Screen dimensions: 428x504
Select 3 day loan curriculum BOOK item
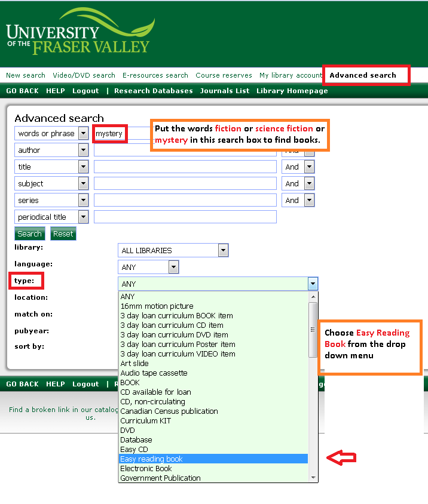213,316
